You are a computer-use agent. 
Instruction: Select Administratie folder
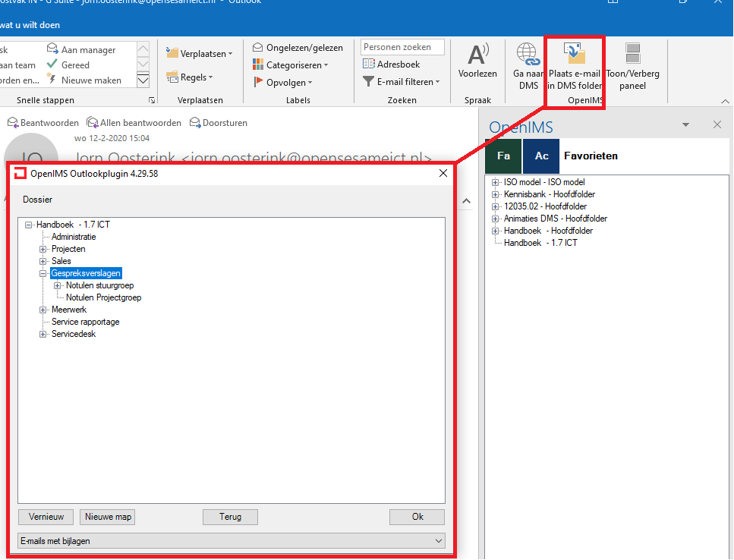pyautogui.click(x=74, y=237)
